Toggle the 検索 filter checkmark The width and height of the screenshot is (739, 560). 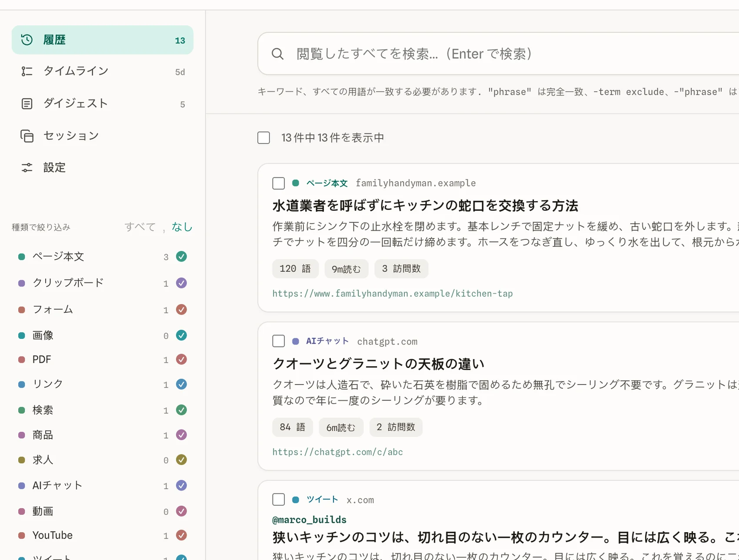[x=181, y=410]
